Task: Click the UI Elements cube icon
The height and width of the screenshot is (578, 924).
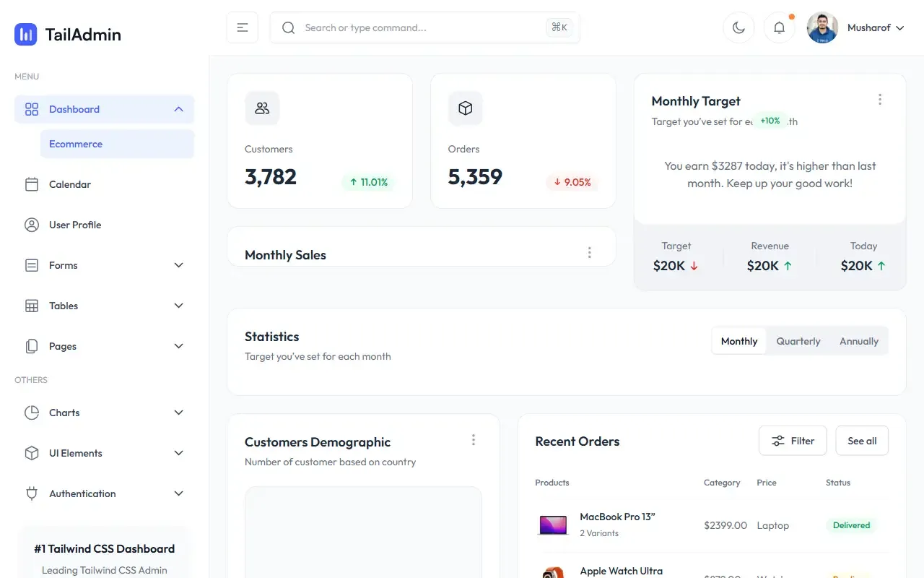Action: click(32, 453)
